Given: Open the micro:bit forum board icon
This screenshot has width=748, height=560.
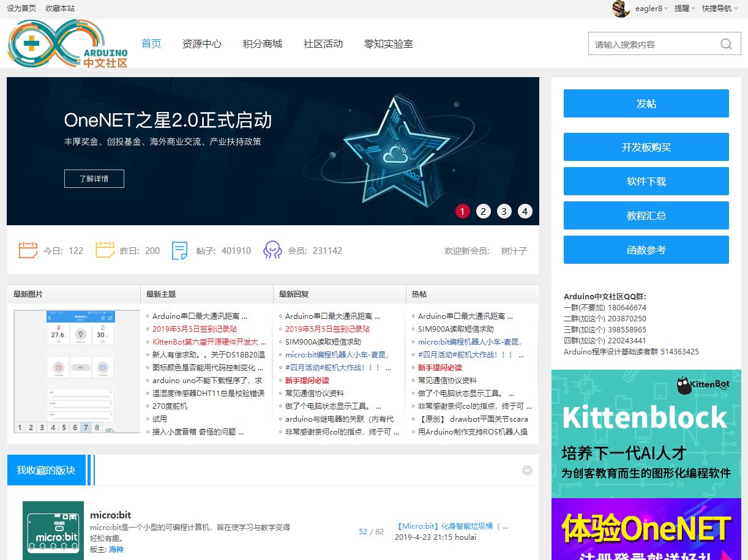Looking at the screenshot, I should coord(53,531).
